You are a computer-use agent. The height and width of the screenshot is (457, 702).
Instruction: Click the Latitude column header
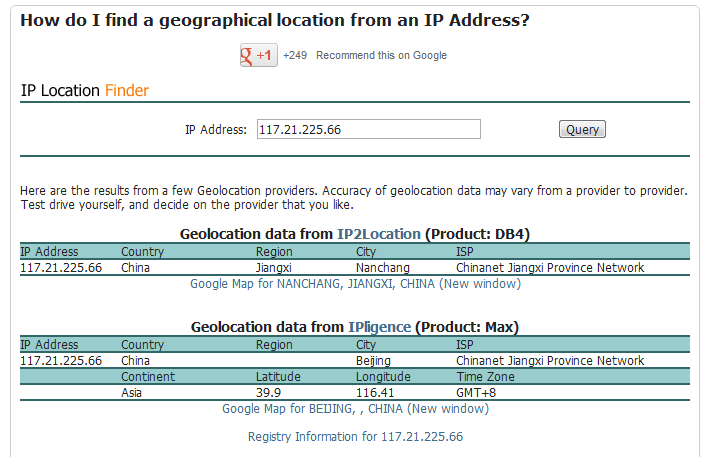(x=278, y=376)
